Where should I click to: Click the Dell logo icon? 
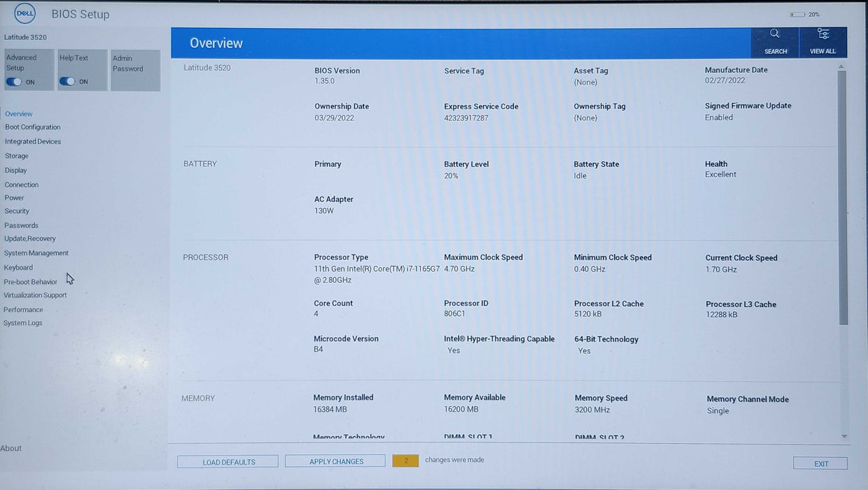pos(24,14)
